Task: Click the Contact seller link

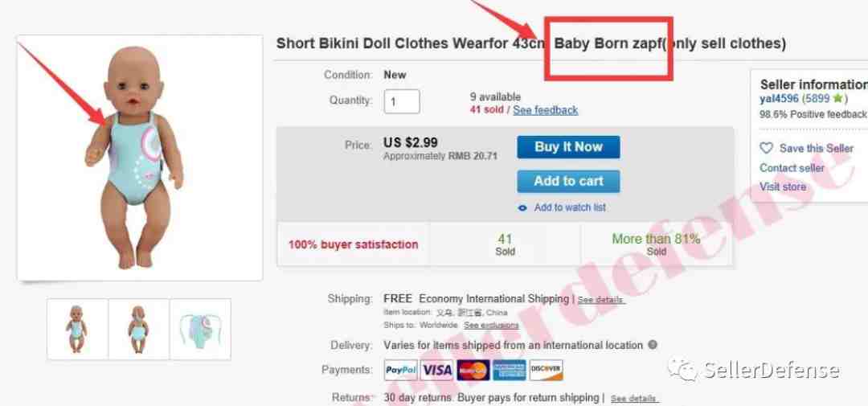Action: coord(792,168)
